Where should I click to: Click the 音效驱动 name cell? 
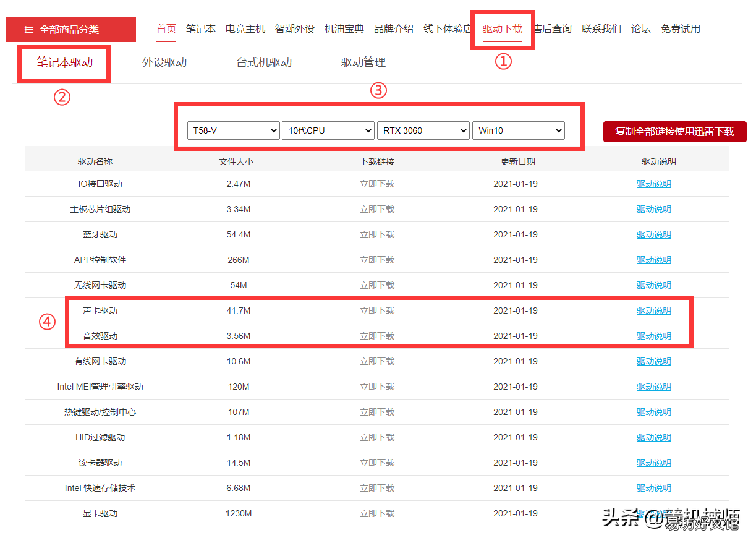coord(100,336)
